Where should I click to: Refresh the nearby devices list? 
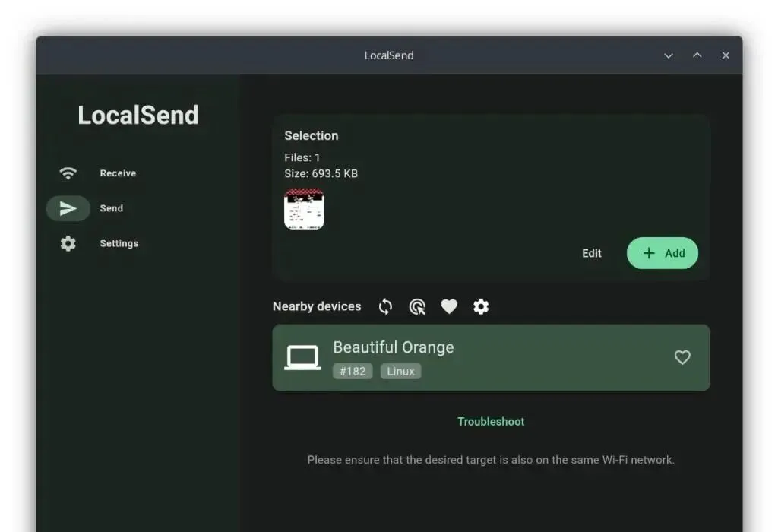[385, 307]
